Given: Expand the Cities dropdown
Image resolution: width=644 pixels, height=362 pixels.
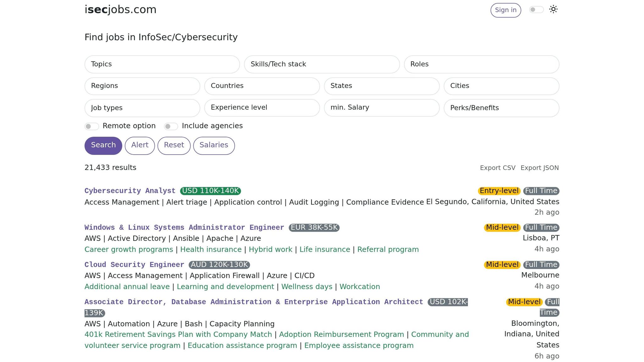Looking at the screenshot, I should 502,86.
